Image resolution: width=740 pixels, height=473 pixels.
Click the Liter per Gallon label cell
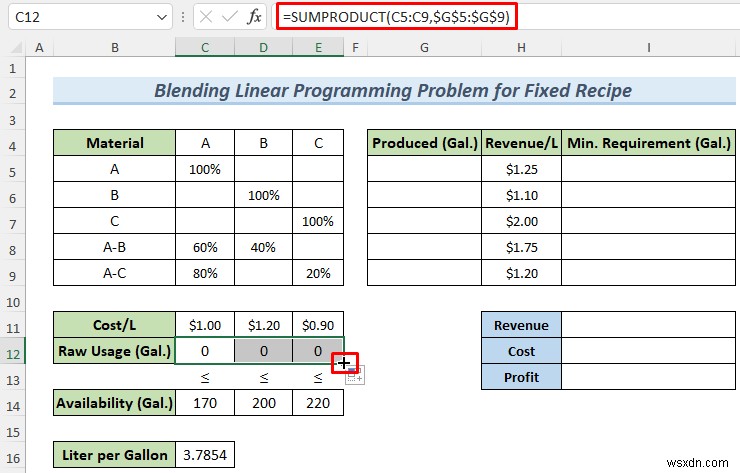(115, 455)
